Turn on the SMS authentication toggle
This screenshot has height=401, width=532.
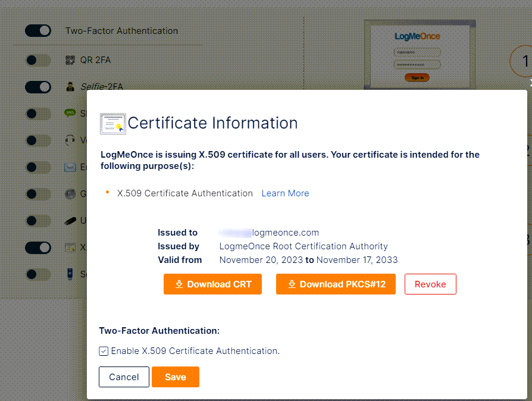pyautogui.click(x=37, y=113)
